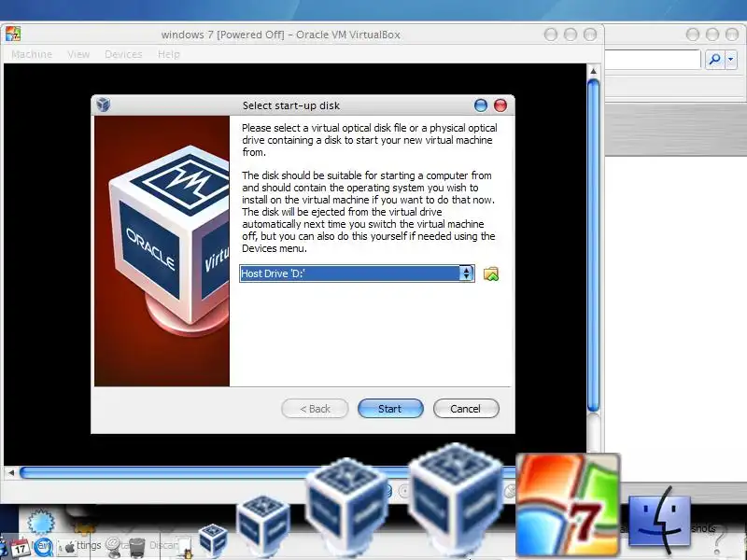Click the scroll-left arrow of VM window
747x560 pixels.
click(x=11, y=473)
